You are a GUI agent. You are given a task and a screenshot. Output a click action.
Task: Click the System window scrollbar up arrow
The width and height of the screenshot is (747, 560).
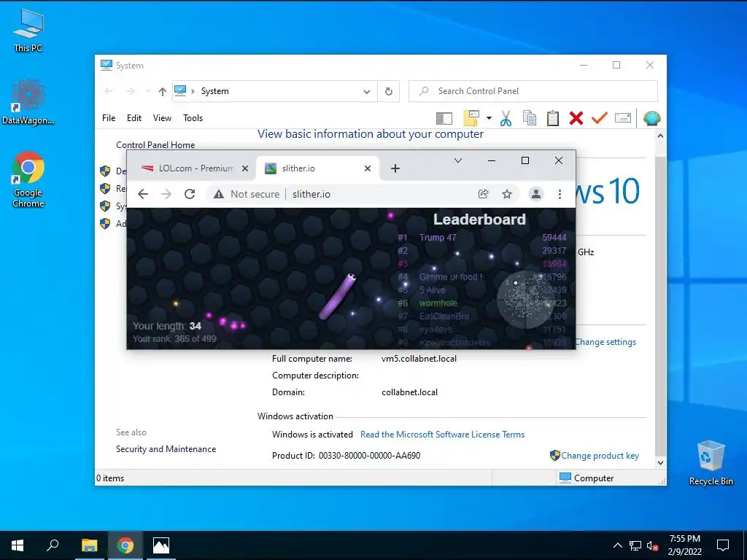point(660,136)
